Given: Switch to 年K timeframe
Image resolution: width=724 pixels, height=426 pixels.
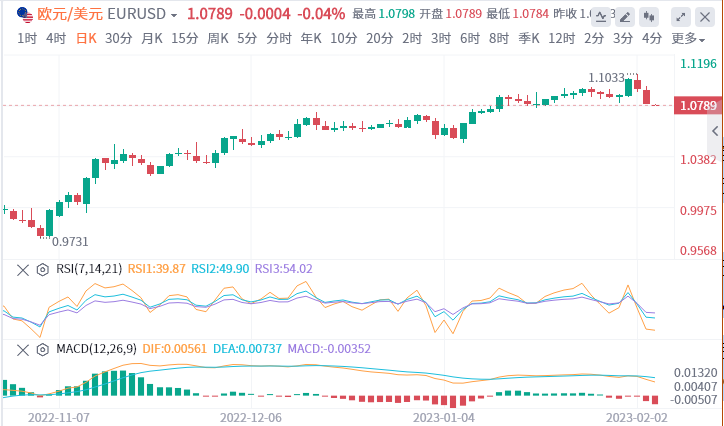Looking at the screenshot, I should coord(311,38).
